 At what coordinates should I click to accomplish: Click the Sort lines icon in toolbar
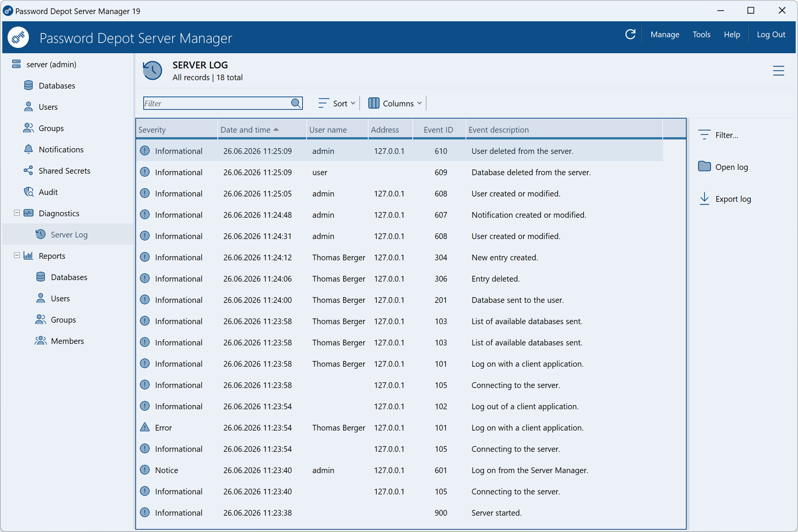pos(323,103)
